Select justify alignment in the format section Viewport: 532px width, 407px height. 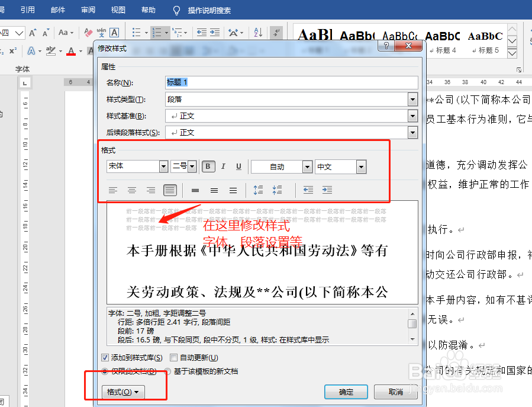point(170,190)
